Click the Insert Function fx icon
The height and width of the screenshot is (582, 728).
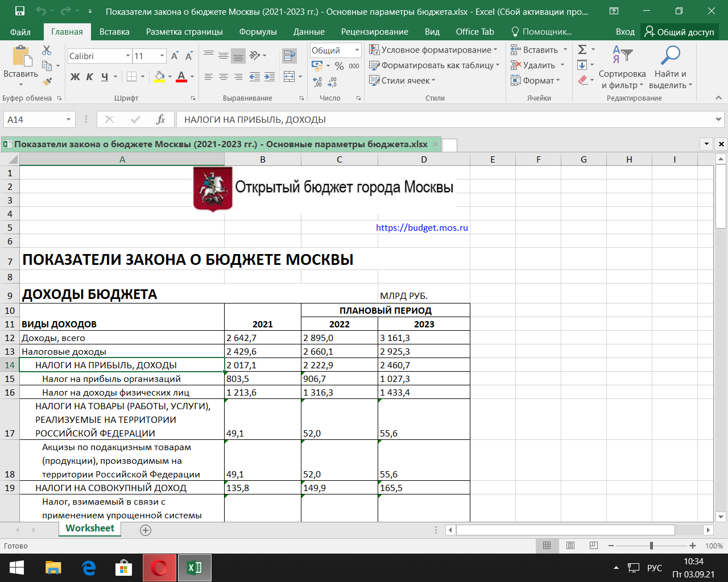tap(160, 119)
